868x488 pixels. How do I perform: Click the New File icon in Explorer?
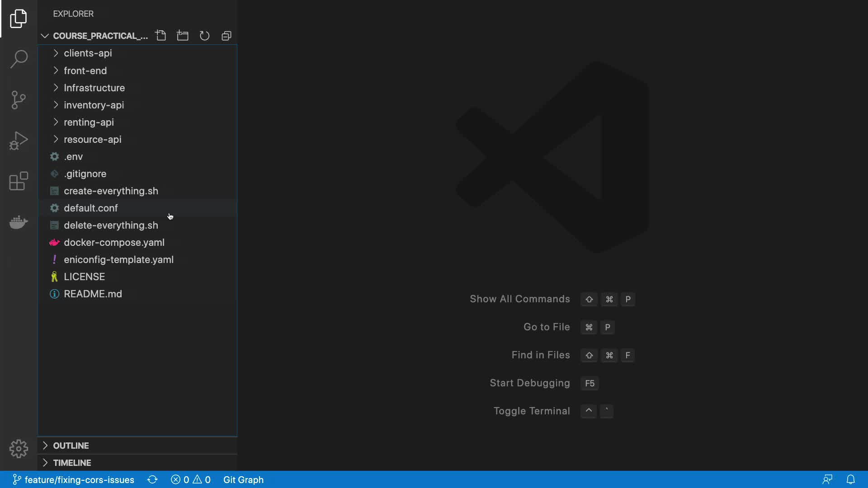(x=160, y=36)
